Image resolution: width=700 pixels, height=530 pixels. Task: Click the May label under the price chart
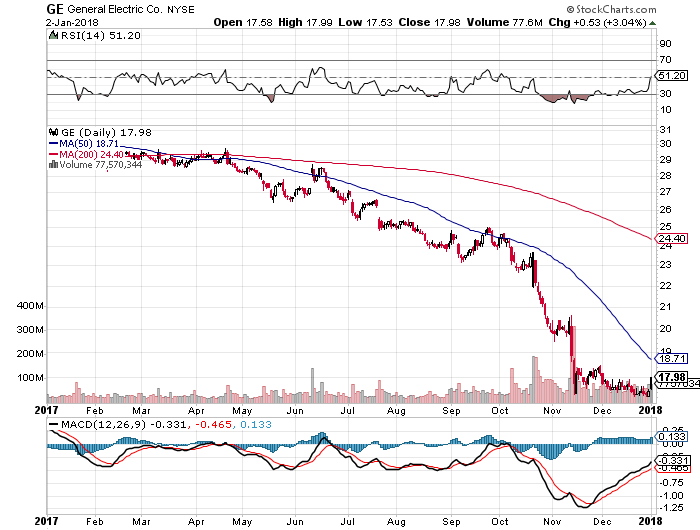[242, 410]
